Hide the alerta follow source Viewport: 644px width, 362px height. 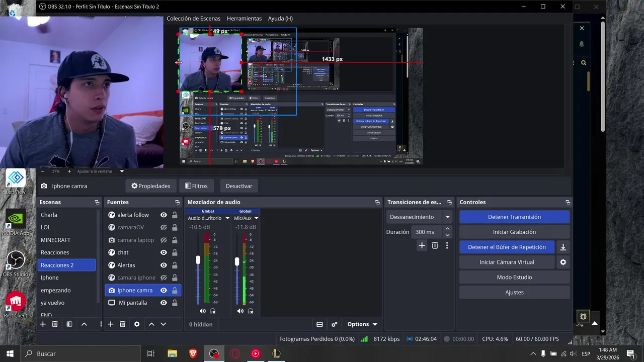pyautogui.click(x=164, y=215)
